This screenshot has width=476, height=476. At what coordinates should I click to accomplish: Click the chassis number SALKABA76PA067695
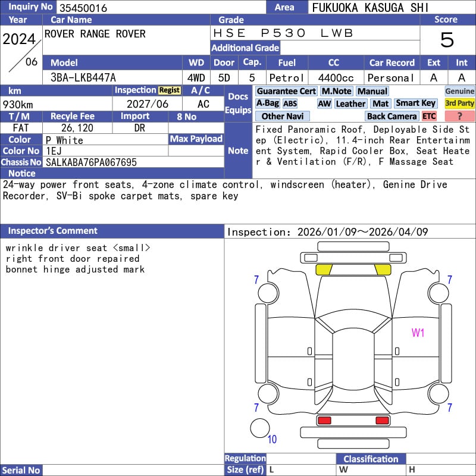pos(91,162)
